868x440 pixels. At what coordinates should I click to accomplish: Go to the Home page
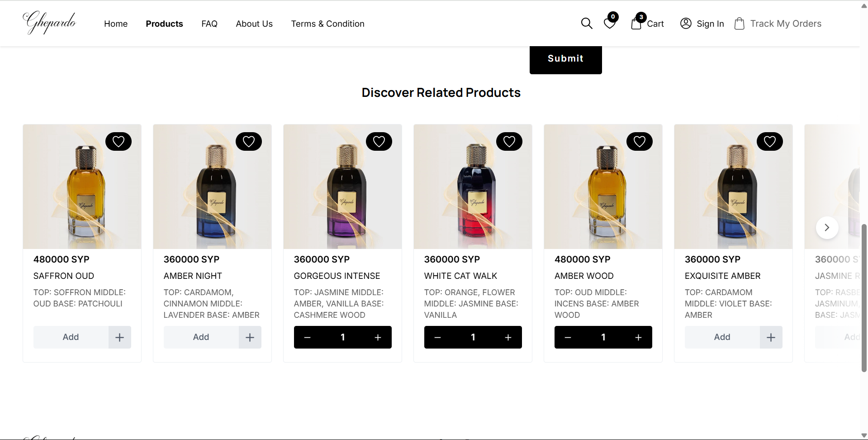point(116,24)
